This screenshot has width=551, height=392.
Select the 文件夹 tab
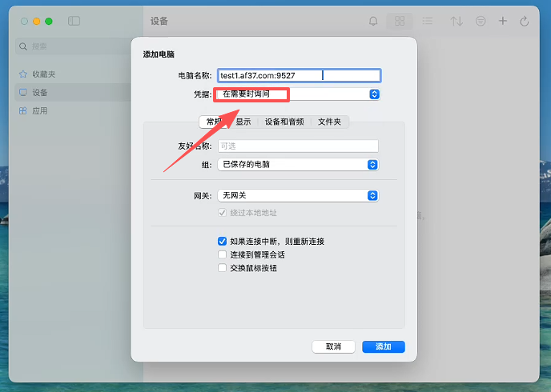329,122
